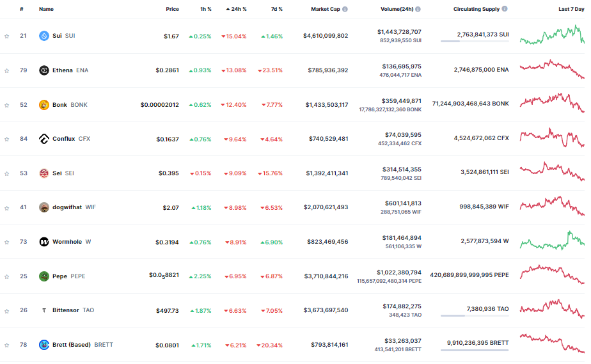Open Circulating Supply info icon
Image resolution: width=591 pixels, height=364 pixels.
(505, 9)
